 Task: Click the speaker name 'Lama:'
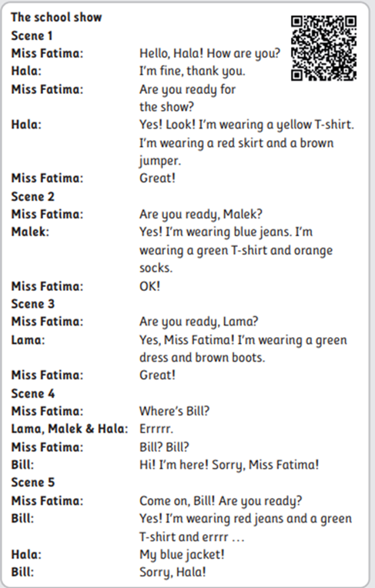[28, 339]
